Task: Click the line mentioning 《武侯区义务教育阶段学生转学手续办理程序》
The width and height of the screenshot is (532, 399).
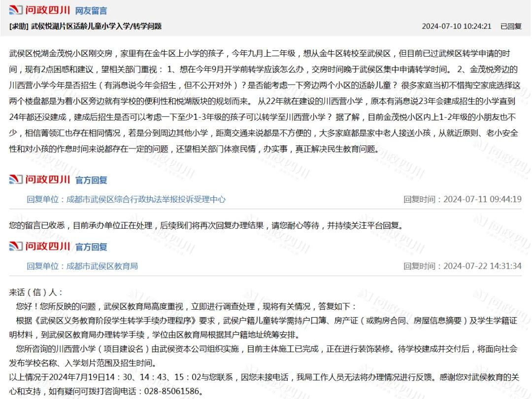Action: [266, 321]
